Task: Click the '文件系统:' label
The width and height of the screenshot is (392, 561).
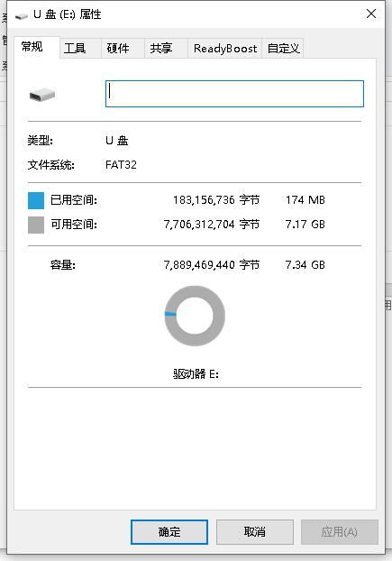Action: coord(51,165)
